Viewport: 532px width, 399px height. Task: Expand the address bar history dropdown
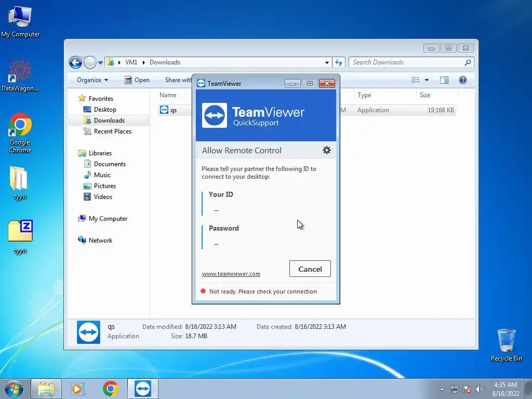(327, 62)
